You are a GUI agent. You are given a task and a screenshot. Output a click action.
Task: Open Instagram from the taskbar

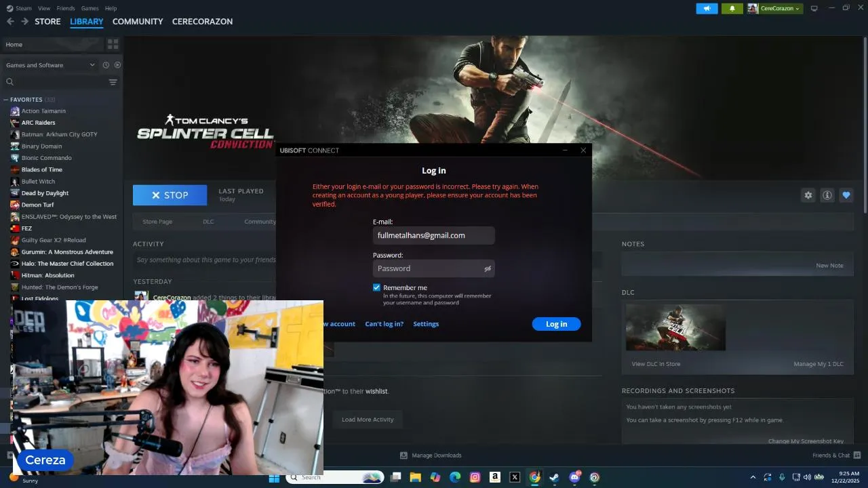click(x=475, y=477)
